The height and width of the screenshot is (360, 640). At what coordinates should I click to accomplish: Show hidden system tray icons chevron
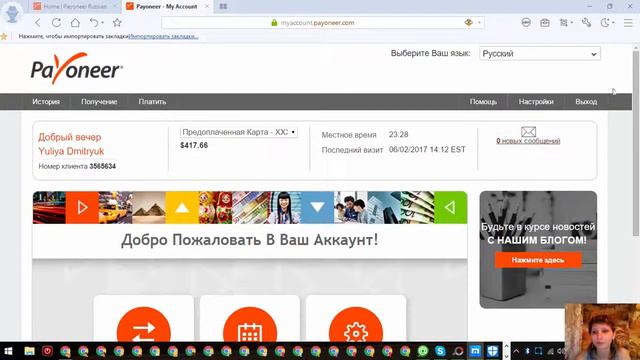pyautogui.click(x=516, y=351)
